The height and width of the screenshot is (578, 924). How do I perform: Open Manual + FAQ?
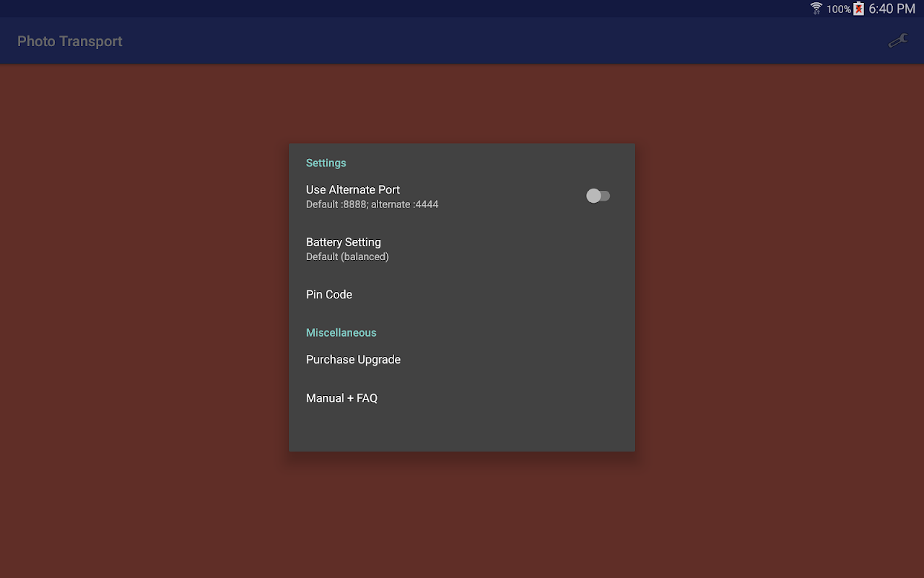coord(462,398)
